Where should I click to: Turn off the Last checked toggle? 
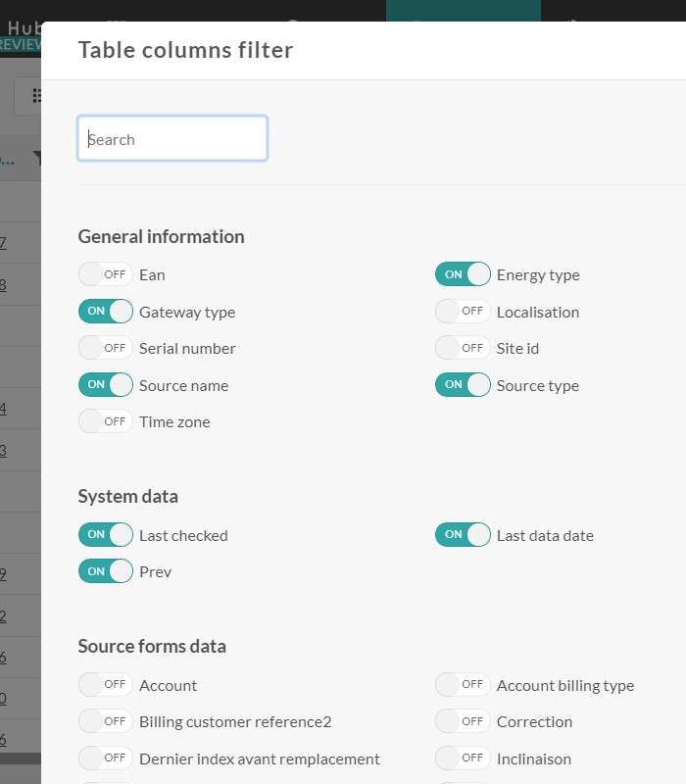click(106, 535)
